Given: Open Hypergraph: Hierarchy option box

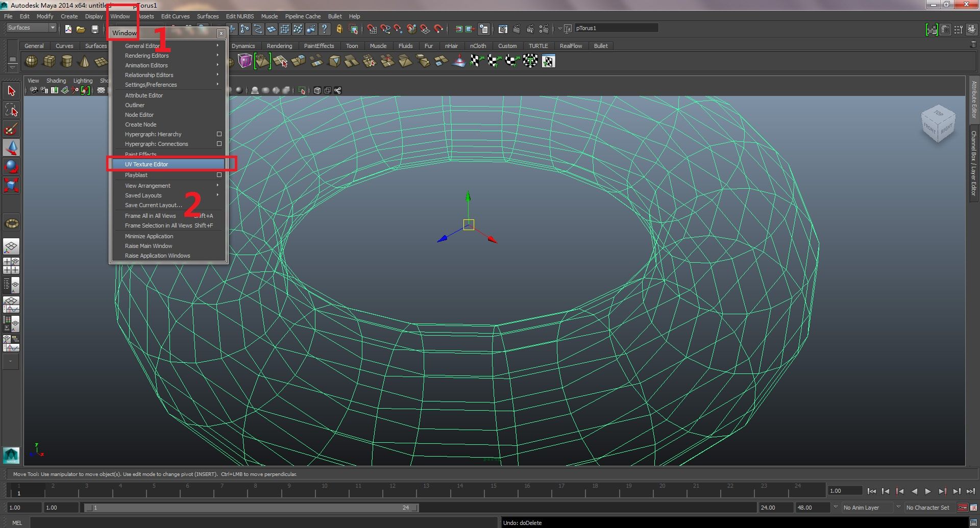Looking at the screenshot, I should point(219,134).
